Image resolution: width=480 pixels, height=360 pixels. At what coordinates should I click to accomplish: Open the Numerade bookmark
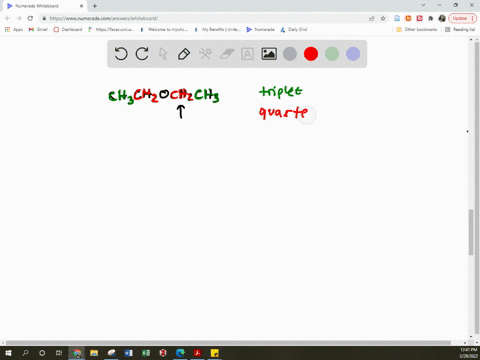click(x=260, y=29)
